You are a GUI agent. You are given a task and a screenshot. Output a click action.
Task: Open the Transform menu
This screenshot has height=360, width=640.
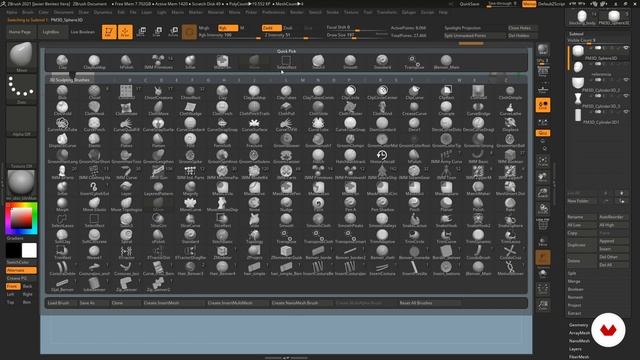[387, 12]
